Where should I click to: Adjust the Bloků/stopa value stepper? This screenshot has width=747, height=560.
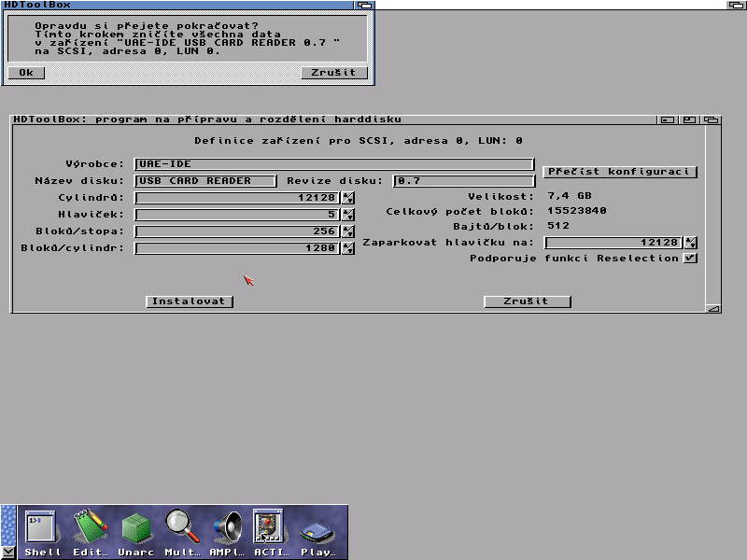click(348, 231)
